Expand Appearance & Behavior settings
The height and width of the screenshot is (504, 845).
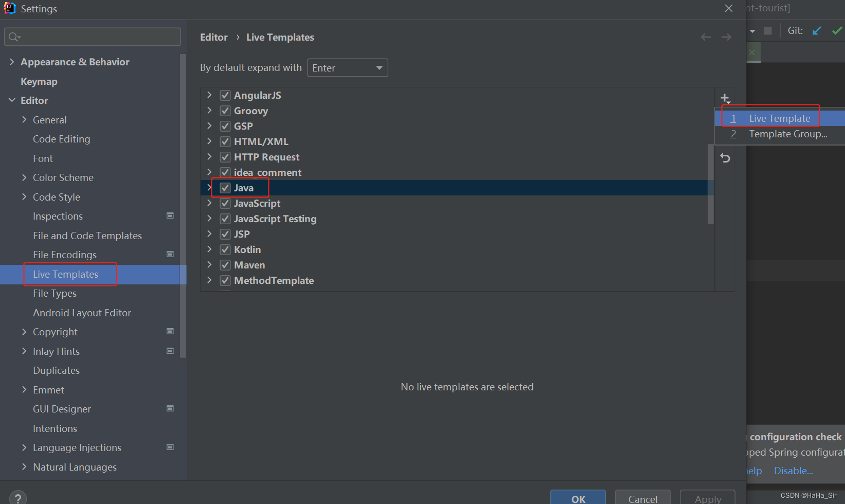tap(12, 62)
